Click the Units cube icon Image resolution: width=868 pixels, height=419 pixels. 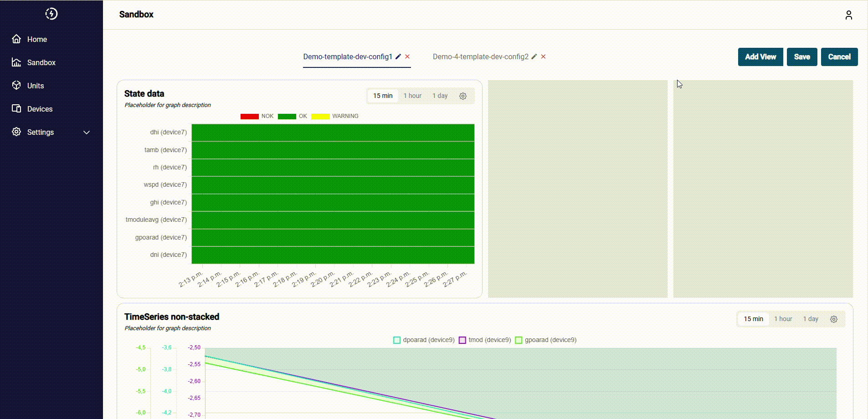pyautogui.click(x=16, y=85)
